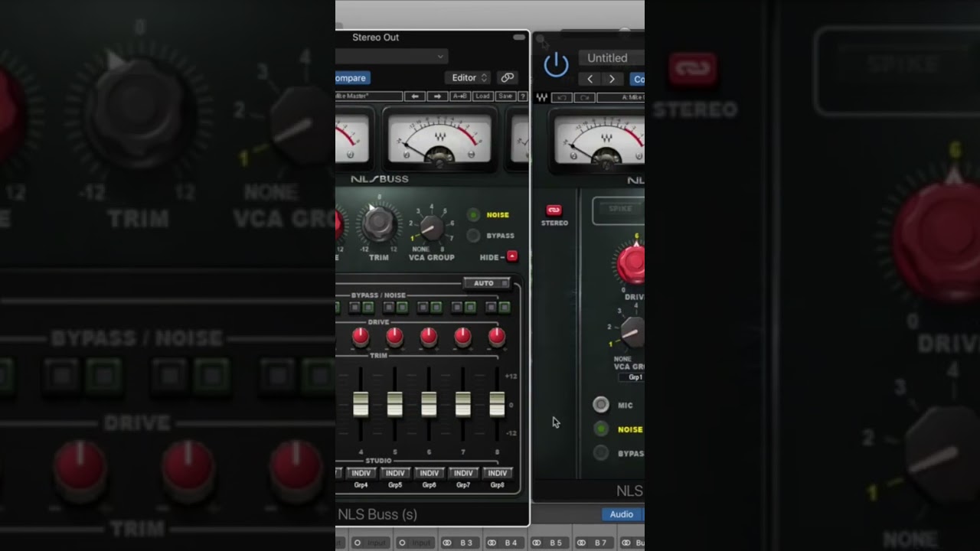Click the NLS Buss VCA Group knob
The width and height of the screenshot is (980, 551).
tap(431, 227)
